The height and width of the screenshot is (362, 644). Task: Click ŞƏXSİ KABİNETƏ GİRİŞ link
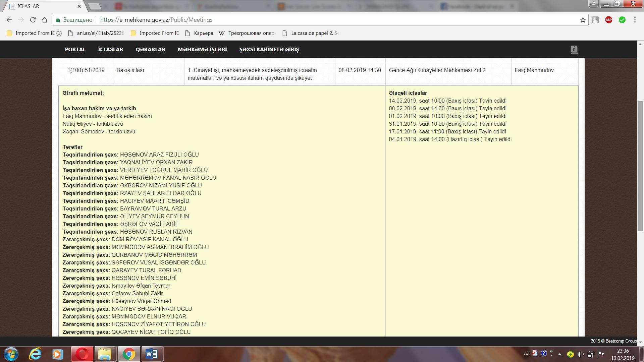[x=269, y=49]
